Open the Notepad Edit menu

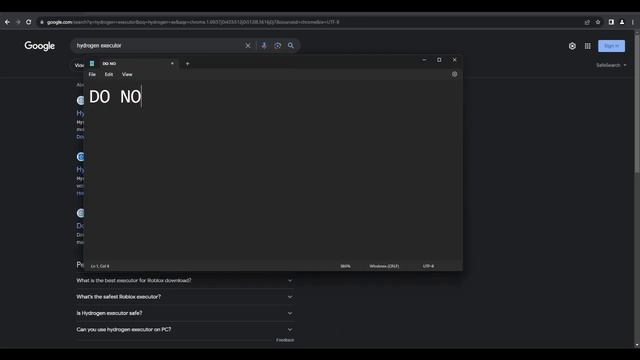(x=109, y=74)
